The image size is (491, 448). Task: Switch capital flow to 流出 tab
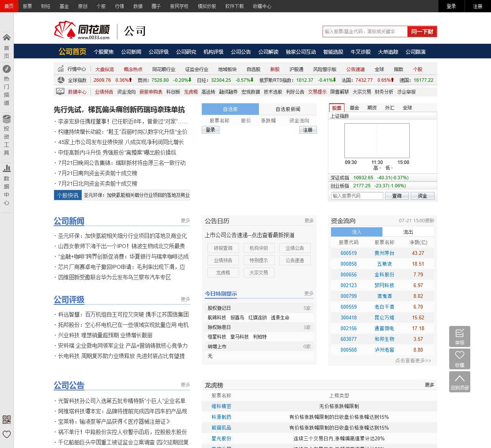pyautogui.click(x=408, y=232)
